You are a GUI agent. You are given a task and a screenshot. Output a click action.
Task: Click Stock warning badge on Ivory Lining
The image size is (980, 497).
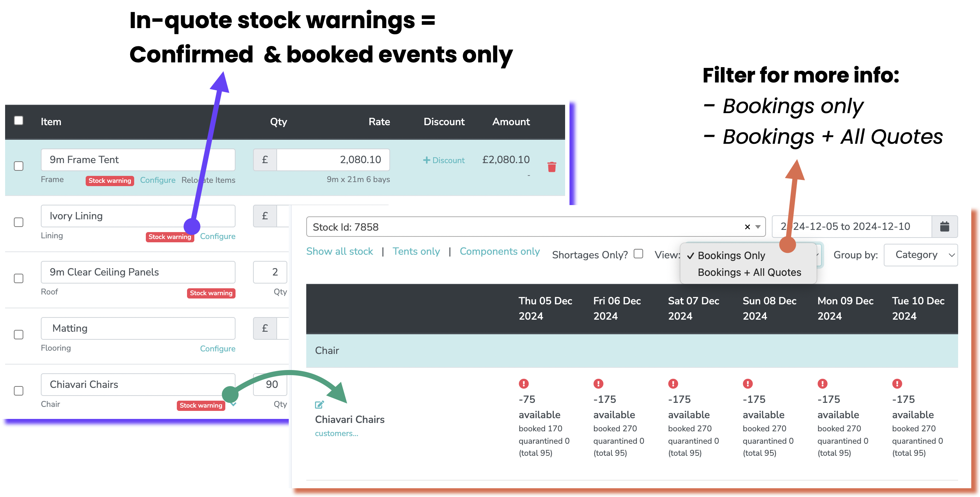point(170,237)
